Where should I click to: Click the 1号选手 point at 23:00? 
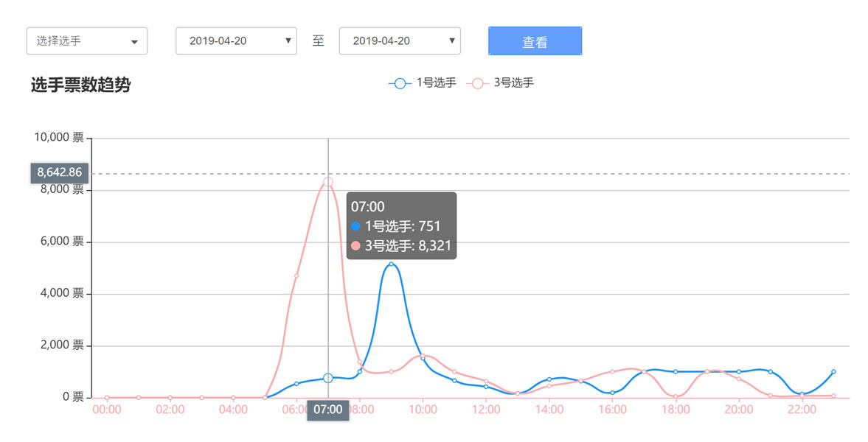coord(833,372)
